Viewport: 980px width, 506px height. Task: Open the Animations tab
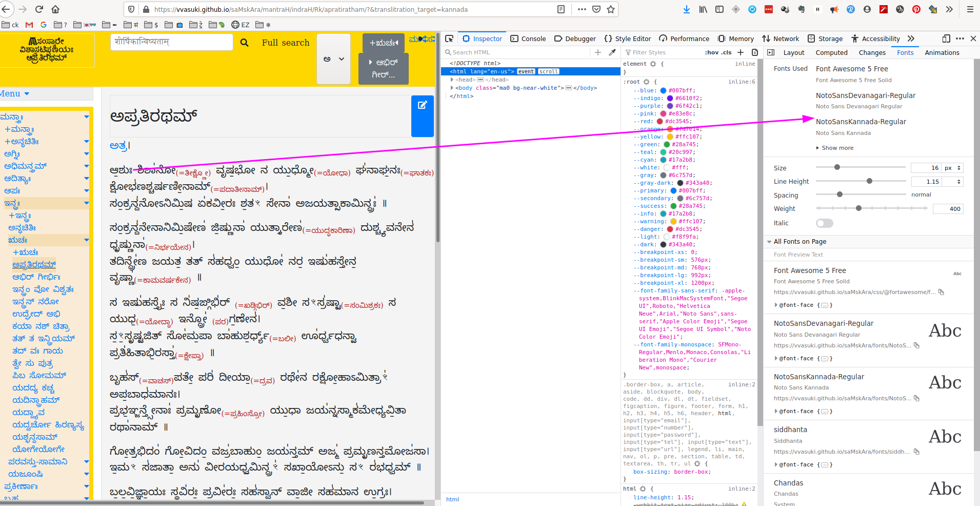[x=942, y=52]
